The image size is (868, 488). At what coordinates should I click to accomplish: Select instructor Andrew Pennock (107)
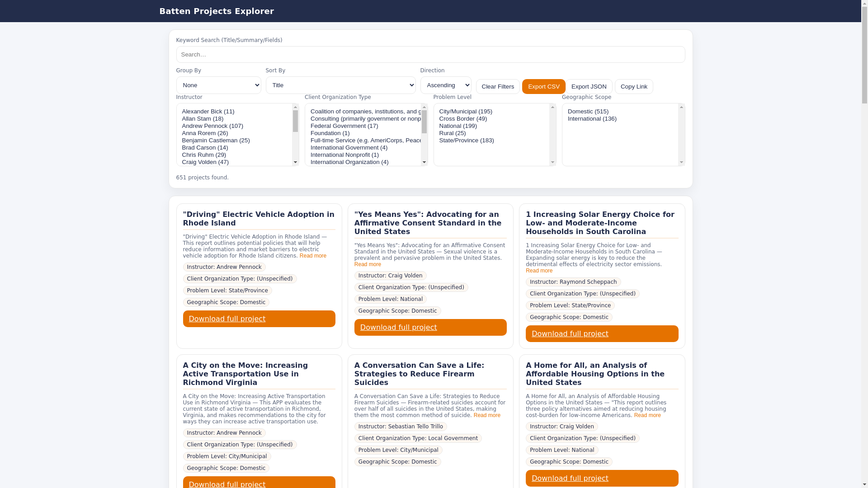[x=234, y=126]
